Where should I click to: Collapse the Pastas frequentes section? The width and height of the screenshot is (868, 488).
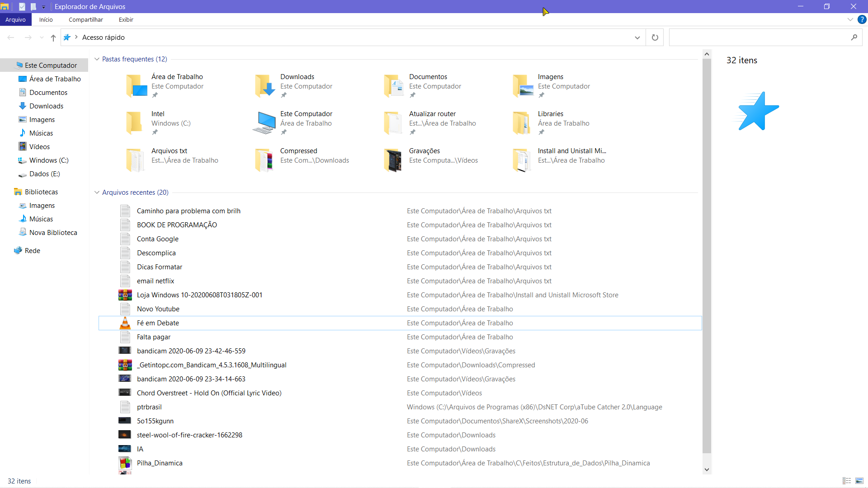point(97,59)
